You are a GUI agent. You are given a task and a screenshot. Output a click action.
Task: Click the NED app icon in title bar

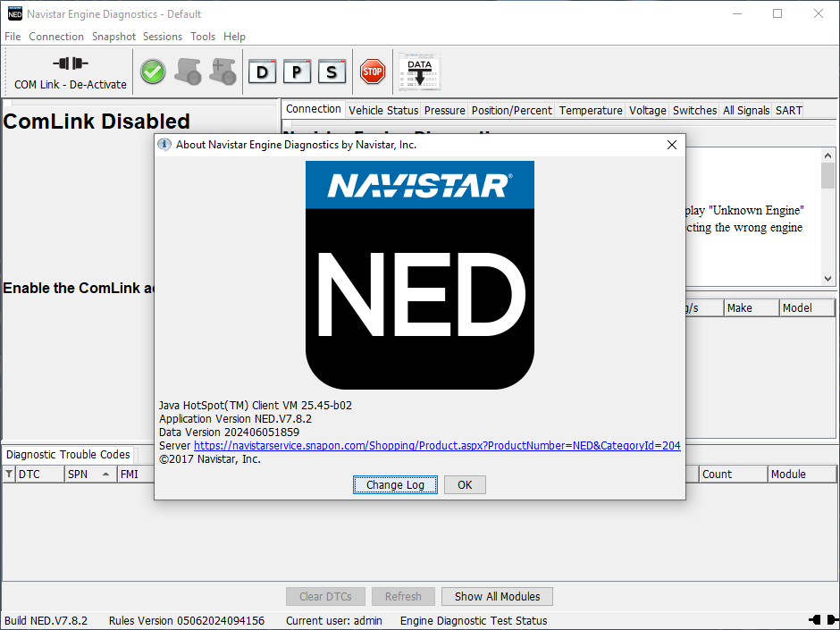pyautogui.click(x=14, y=14)
